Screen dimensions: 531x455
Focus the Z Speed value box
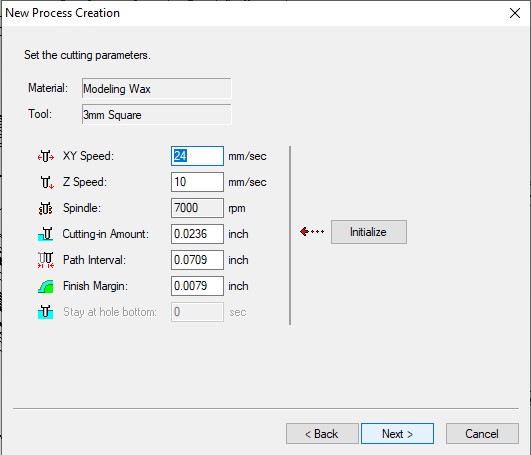click(197, 182)
